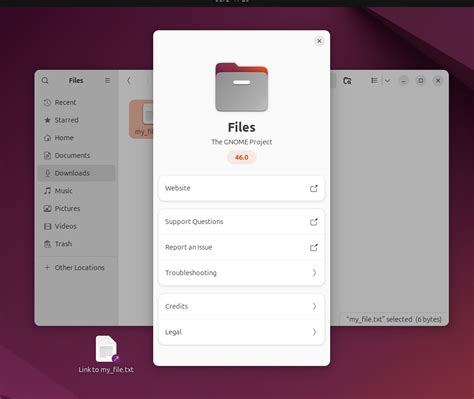
Task: Click the trash can icon in the sidebar
Action: (47, 244)
